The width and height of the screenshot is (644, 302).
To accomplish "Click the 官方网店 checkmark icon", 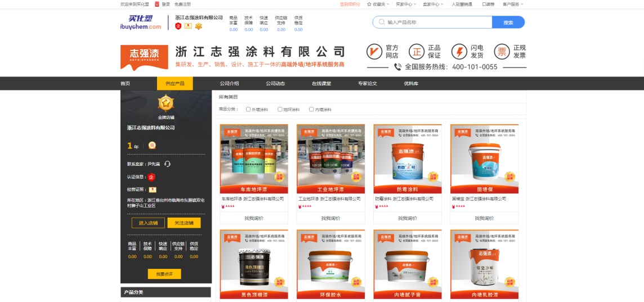I will coord(374,52).
